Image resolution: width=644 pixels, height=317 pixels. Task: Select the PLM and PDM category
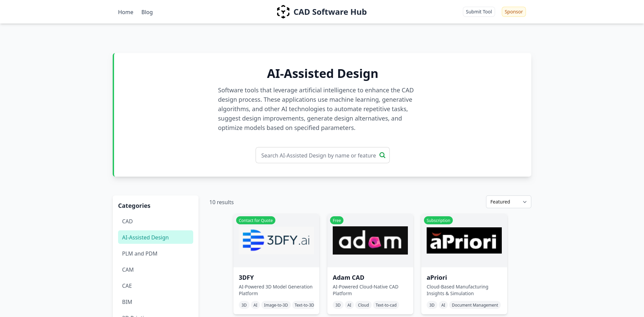(156, 254)
